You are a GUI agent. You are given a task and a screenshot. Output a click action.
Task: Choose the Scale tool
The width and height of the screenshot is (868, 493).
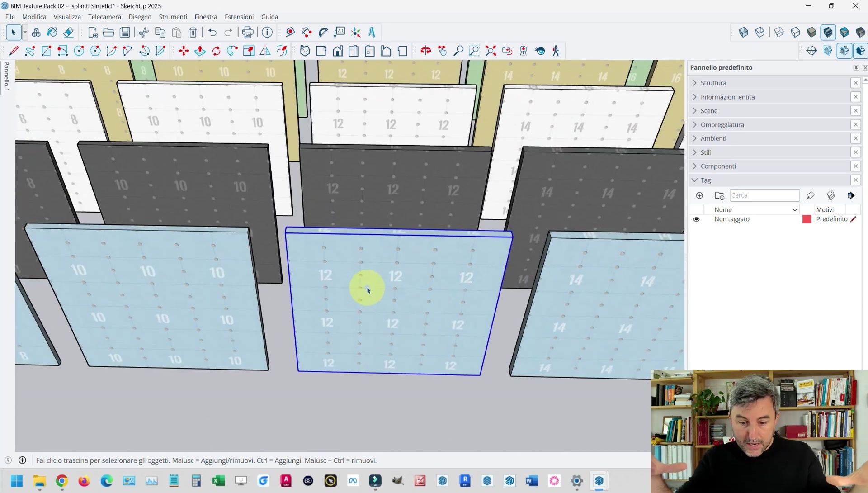point(249,51)
